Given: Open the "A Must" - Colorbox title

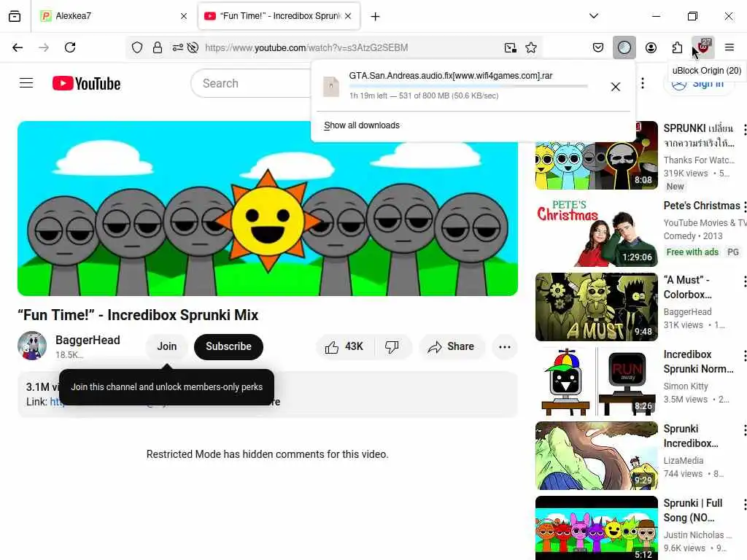Looking at the screenshot, I should click(687, 287).
